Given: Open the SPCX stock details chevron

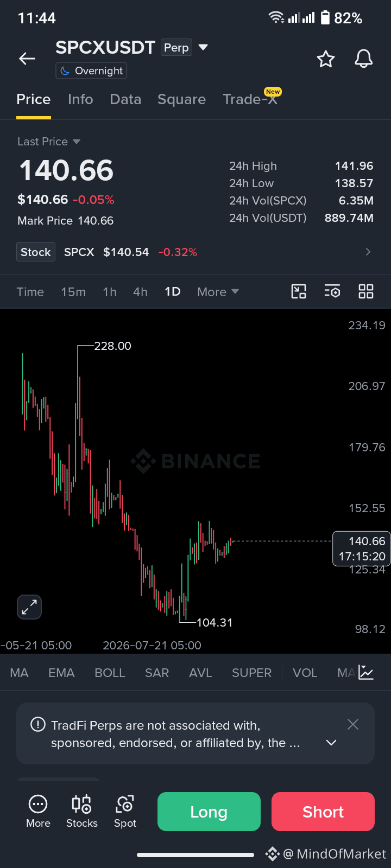Looking at the screenshot, I should pos(368,252).
